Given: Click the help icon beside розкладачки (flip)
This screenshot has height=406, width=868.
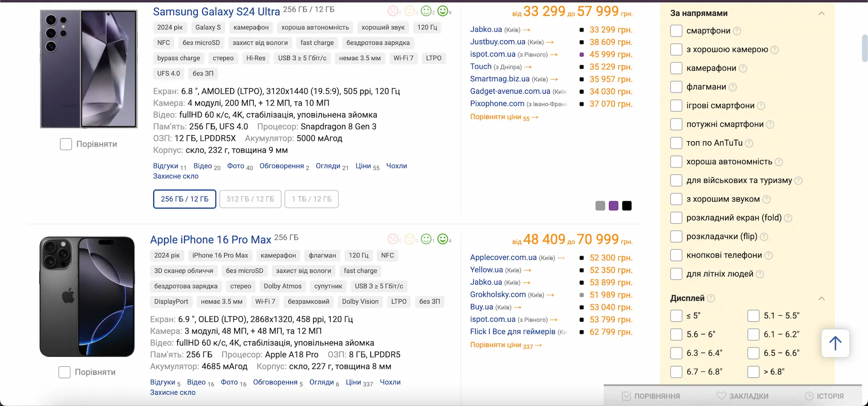Looking at the screenshot, I should point(764,236).
